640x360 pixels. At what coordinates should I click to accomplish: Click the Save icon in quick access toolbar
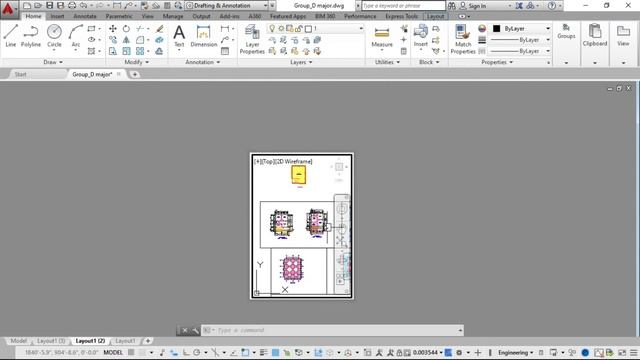click(49, 6)
